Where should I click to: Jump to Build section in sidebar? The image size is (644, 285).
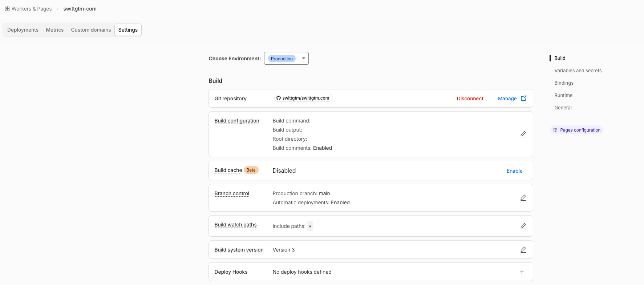click(560, 58)
